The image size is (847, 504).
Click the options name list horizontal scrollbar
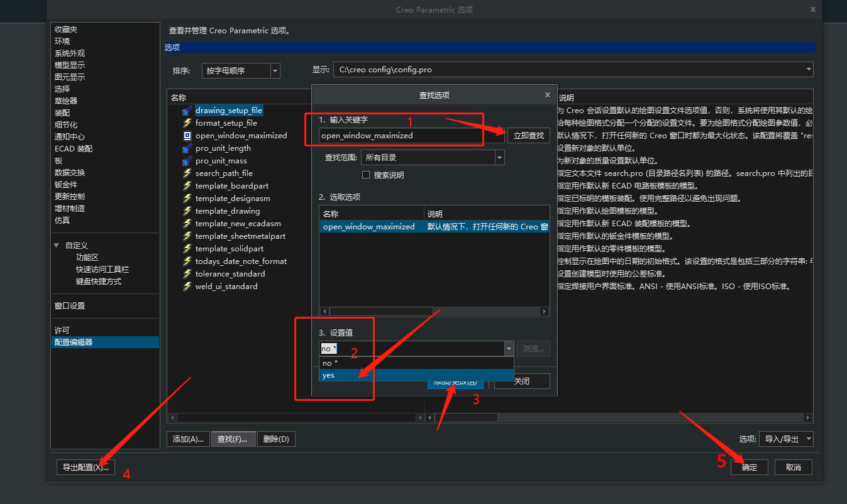296,417
